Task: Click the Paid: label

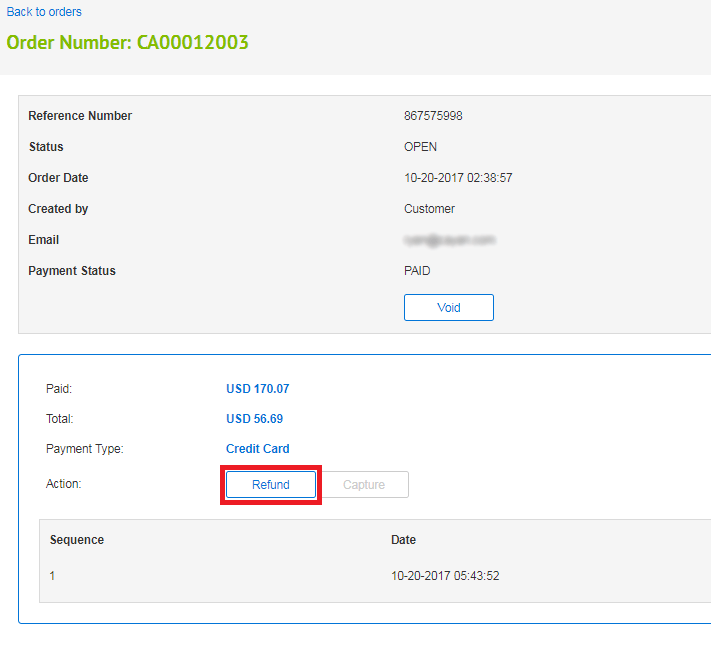Action: tap(59, 389)
